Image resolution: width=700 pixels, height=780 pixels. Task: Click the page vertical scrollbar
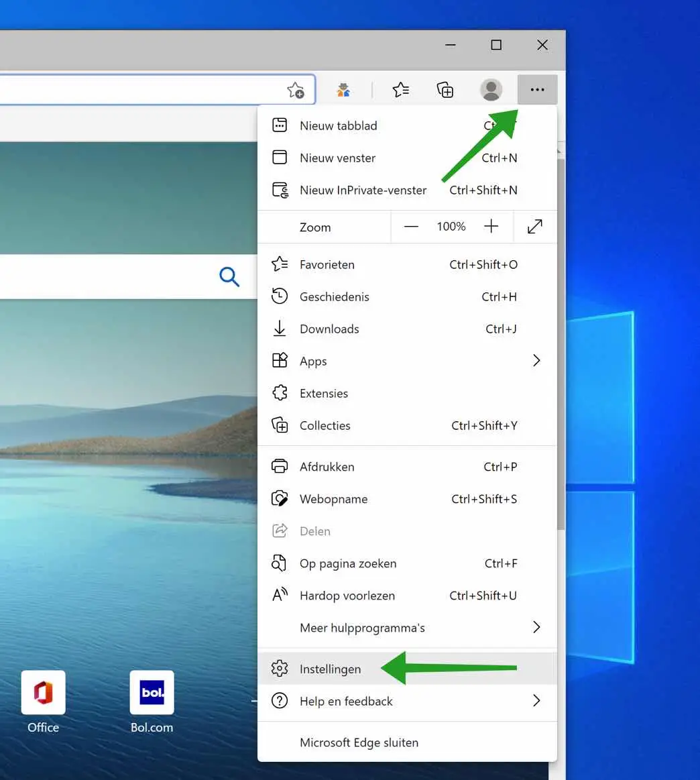coord(561,343)
